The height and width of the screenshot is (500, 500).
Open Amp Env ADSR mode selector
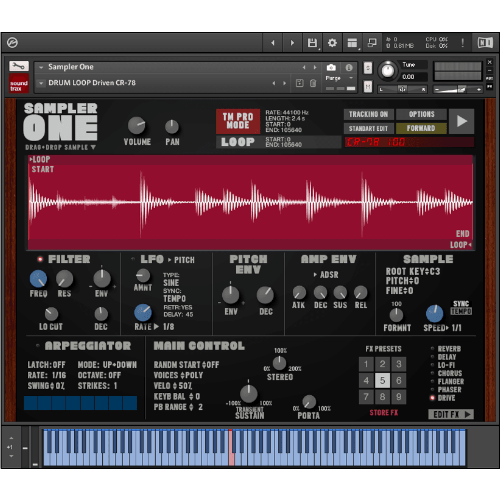[x=326, y=275]
